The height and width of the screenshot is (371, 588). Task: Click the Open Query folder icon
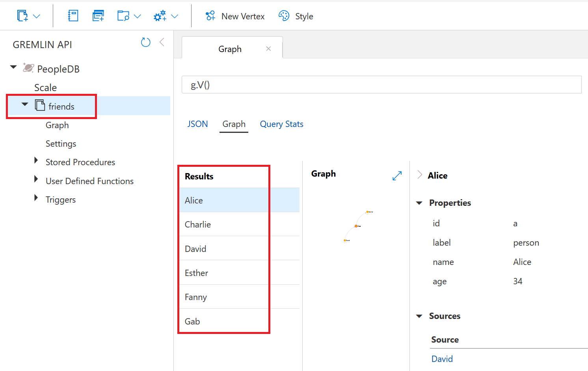(123, 16)
